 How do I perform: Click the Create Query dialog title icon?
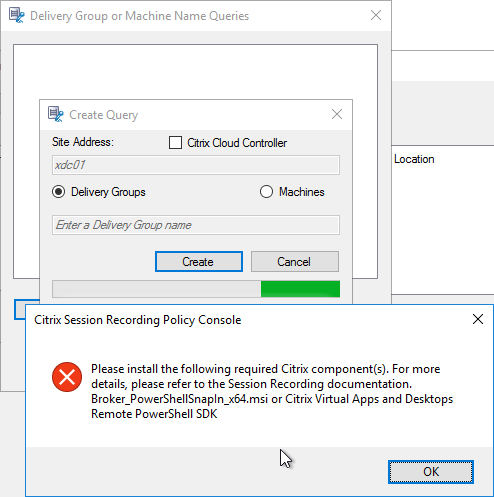click(x=56, y=114)
